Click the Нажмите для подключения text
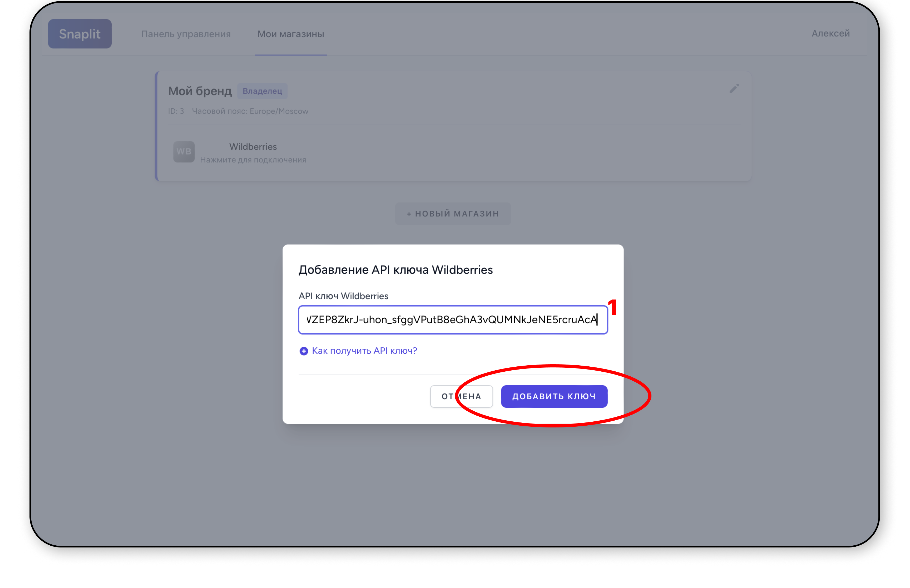The height and width of the screenshot is (588, 910). (x=253, y=160)
